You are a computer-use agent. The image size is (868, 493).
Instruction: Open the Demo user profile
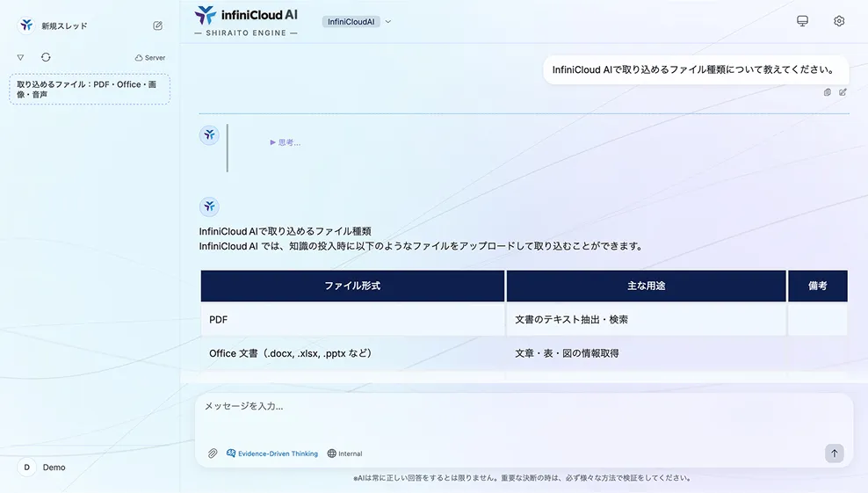[42, 467]
